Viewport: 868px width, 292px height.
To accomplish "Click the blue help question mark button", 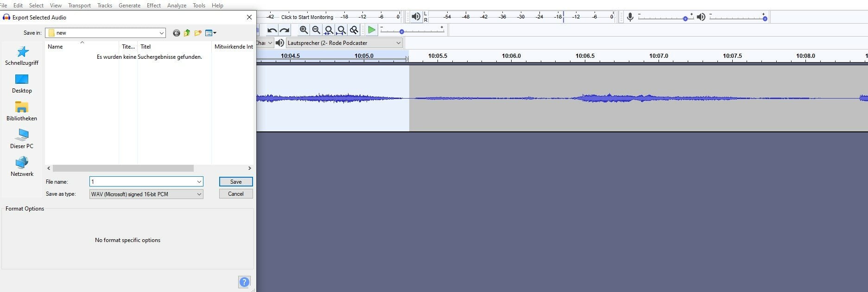I will coord(244,282).
